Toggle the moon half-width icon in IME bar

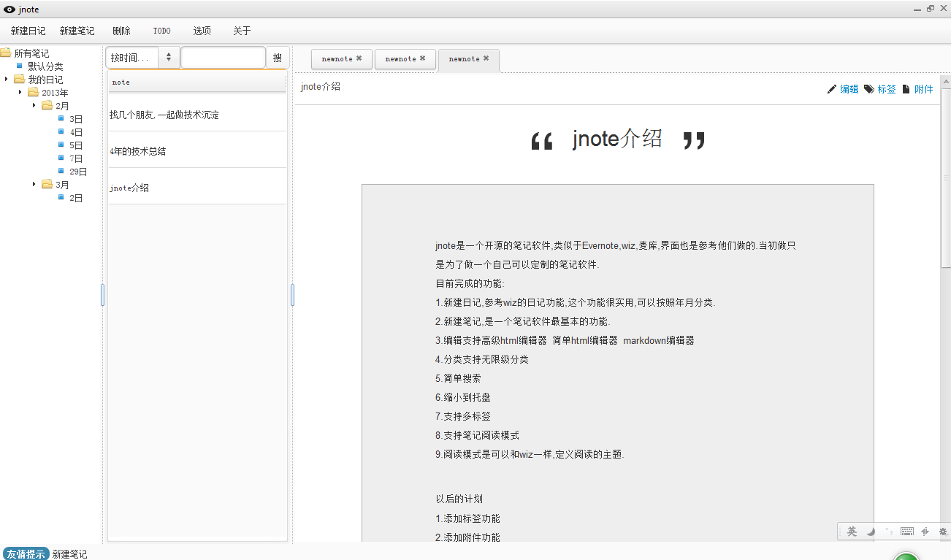871,532
